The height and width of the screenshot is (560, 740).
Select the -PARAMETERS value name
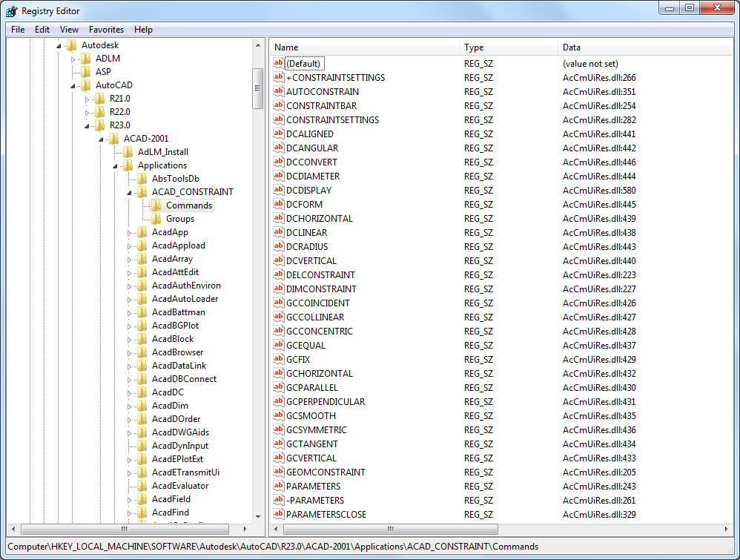315,500
